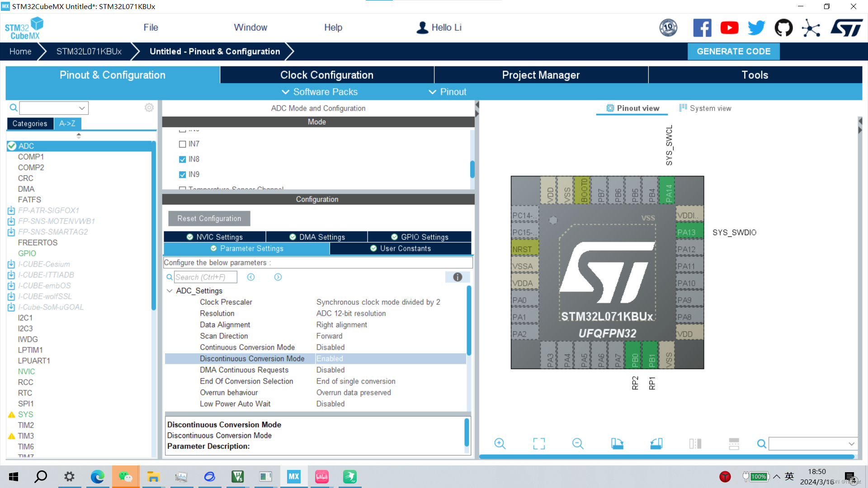Enable the IN7 channel checkbox
The image size is (868, 488).
(x=183, y=144)
